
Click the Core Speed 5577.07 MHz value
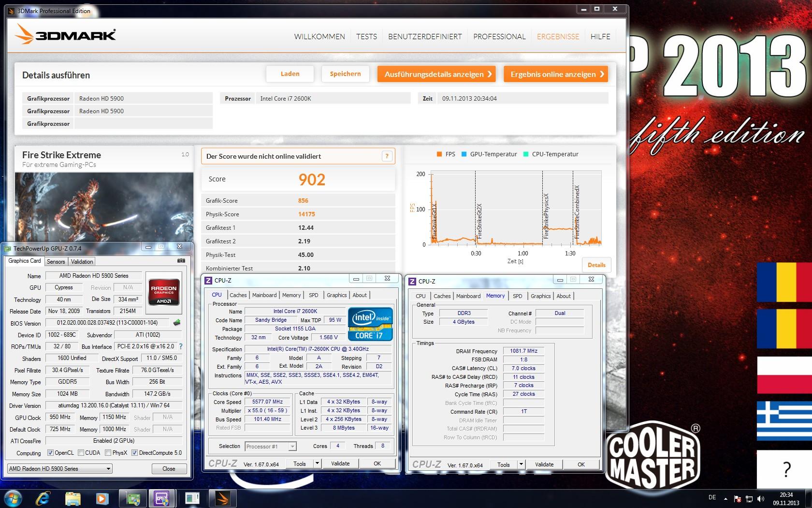[267, 402]
